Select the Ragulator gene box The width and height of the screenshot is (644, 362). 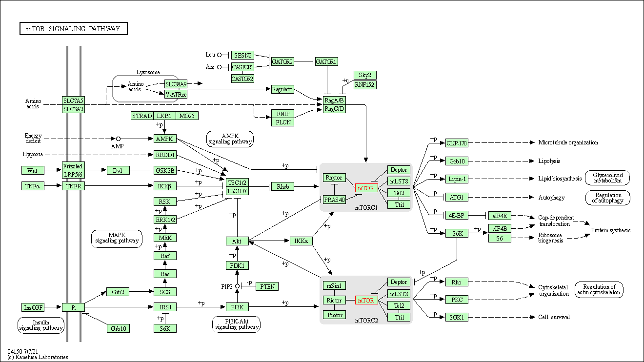coord(282,89)
